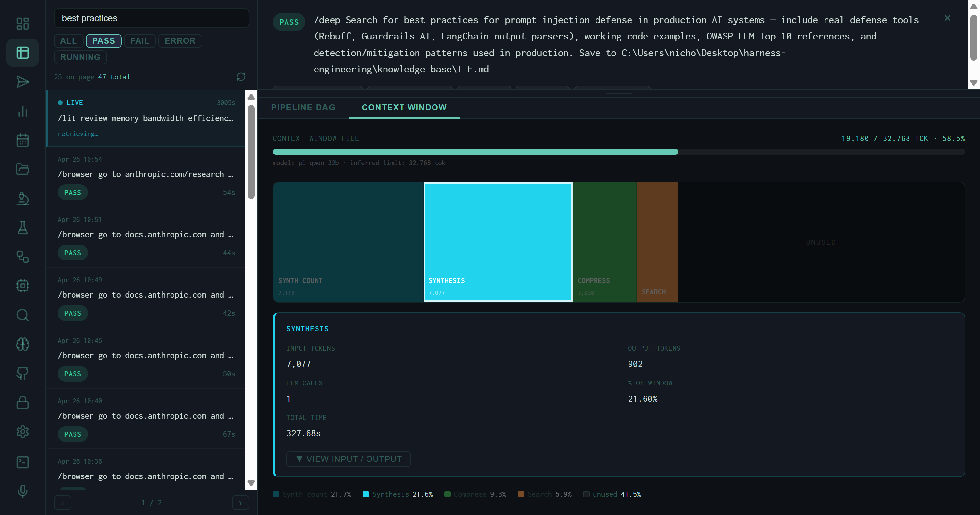Click the 'model: pi-qwen-32b' info line
The width and height of the screenshot is (980, 515).
coord(358,163)
